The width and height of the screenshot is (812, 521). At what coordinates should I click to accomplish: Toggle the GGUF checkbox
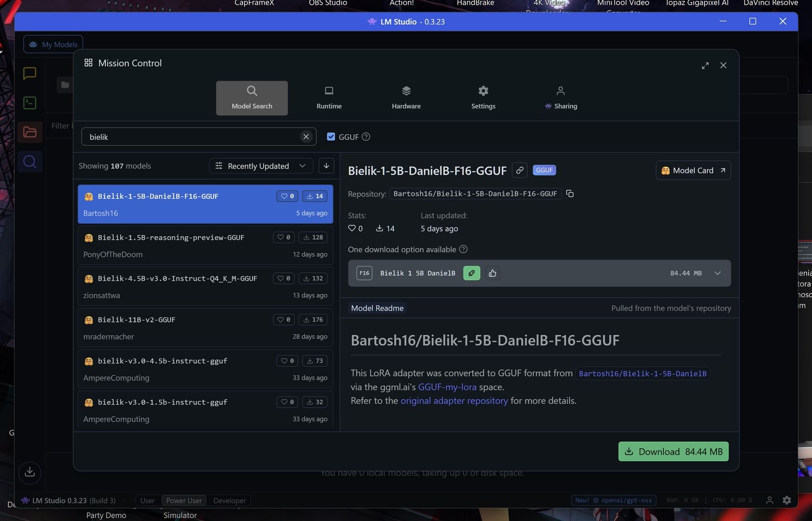(331, 137)
